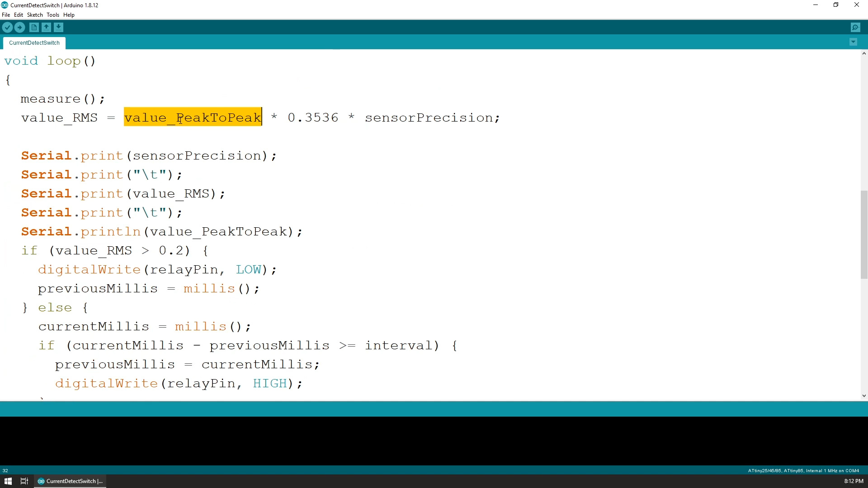Click the New sketch icon

tap(34, 28)
